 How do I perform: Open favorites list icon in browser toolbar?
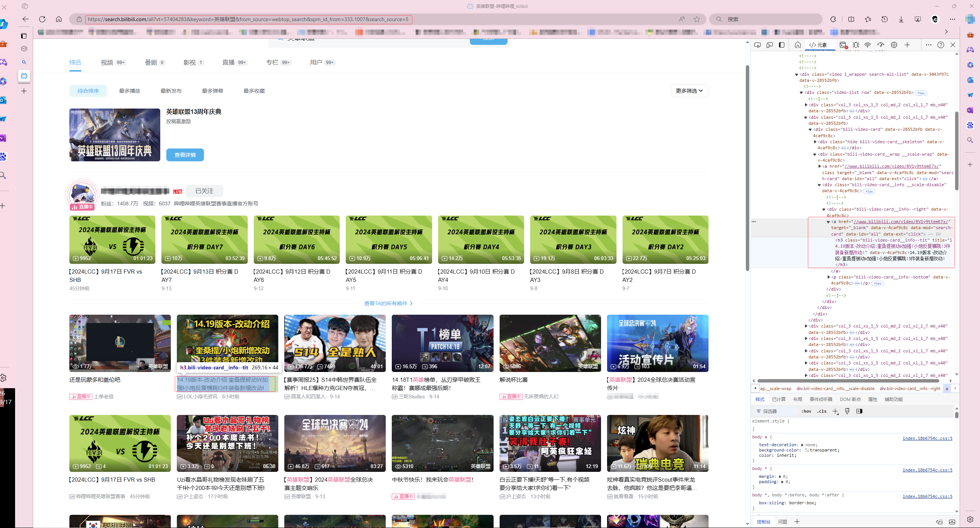click(x=868, y=19)
